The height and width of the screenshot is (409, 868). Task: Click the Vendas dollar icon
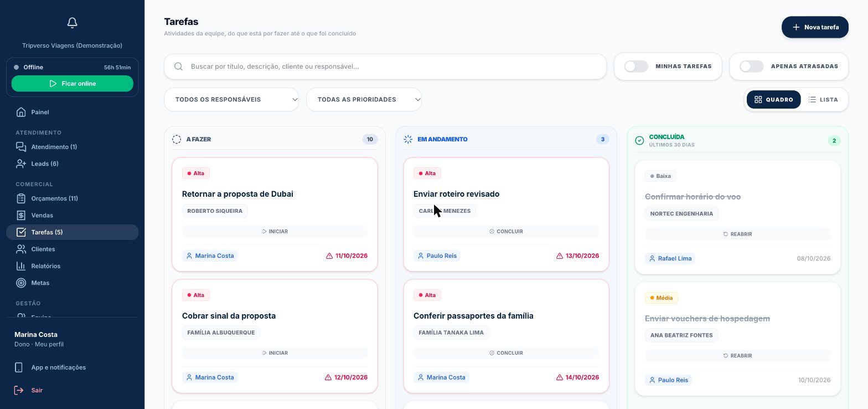pyautogui.click(x=21, y=215)
